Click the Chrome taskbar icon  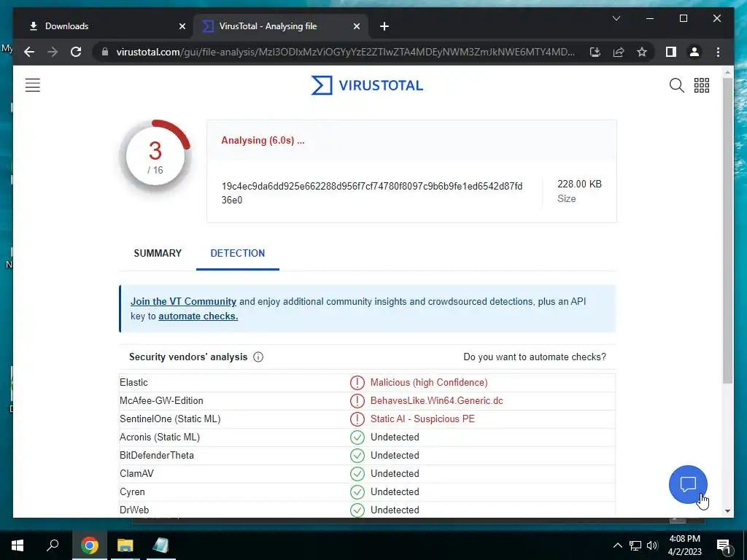coord(89,545)
